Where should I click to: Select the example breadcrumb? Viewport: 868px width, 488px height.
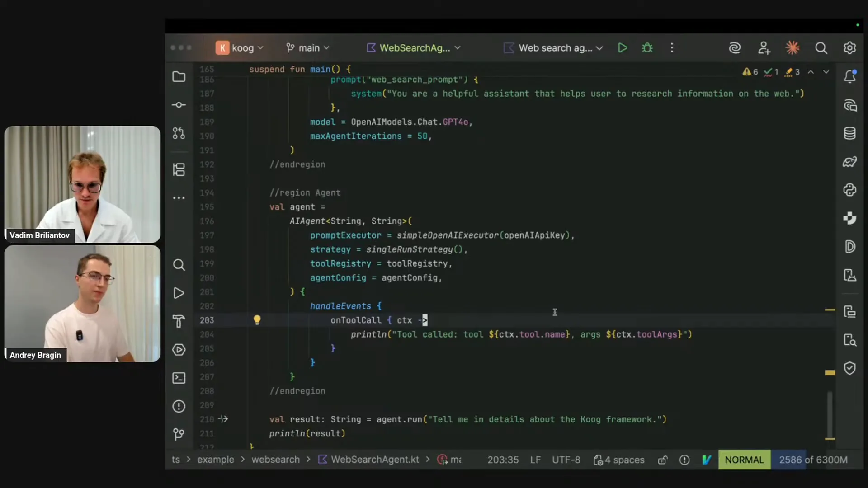(x=216, y=460)
